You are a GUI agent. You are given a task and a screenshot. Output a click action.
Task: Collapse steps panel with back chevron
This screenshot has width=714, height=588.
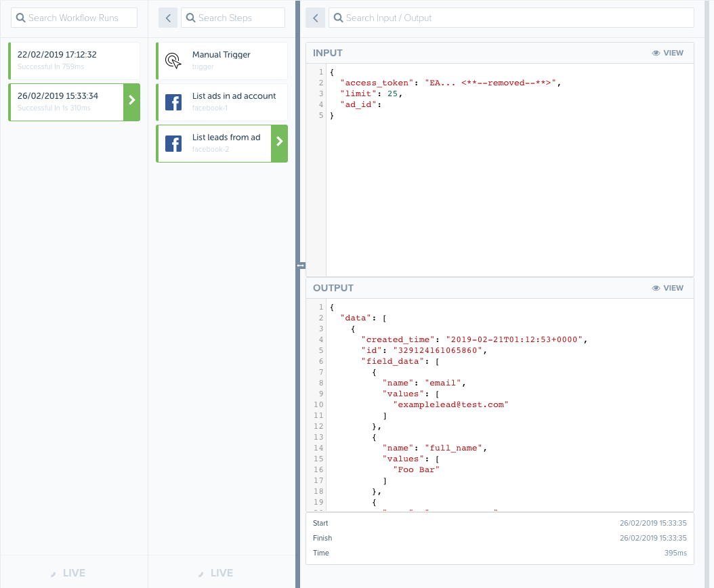coord(167,18)
